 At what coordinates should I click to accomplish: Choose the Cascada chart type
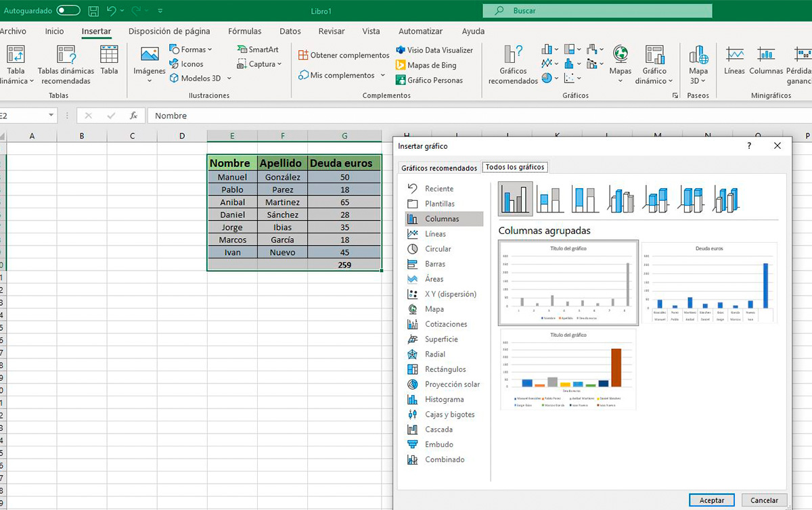pos(444,430)
